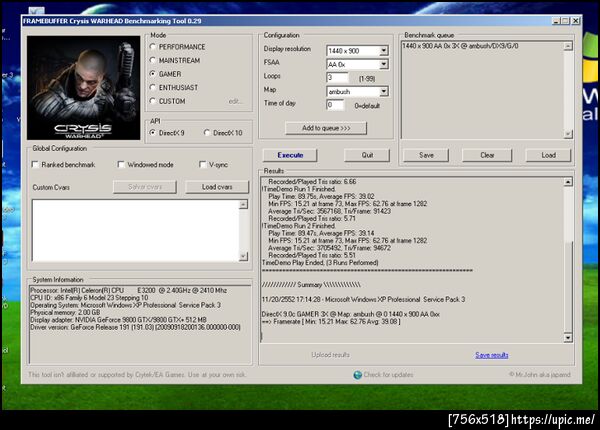Click the Upload results label
The height and width of the screenshot is (430, 600).
pos(330,355)
